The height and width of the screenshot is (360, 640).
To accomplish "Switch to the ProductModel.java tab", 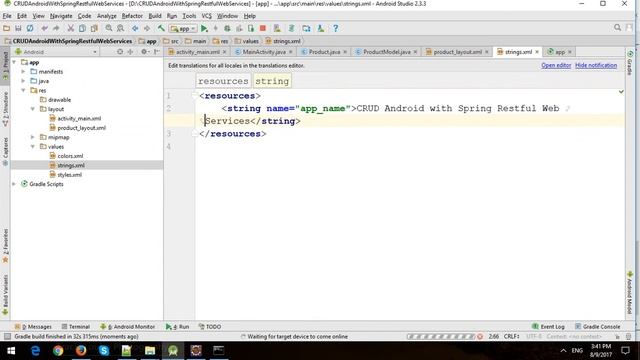I will pyautogui.click(x=387, y=52).
